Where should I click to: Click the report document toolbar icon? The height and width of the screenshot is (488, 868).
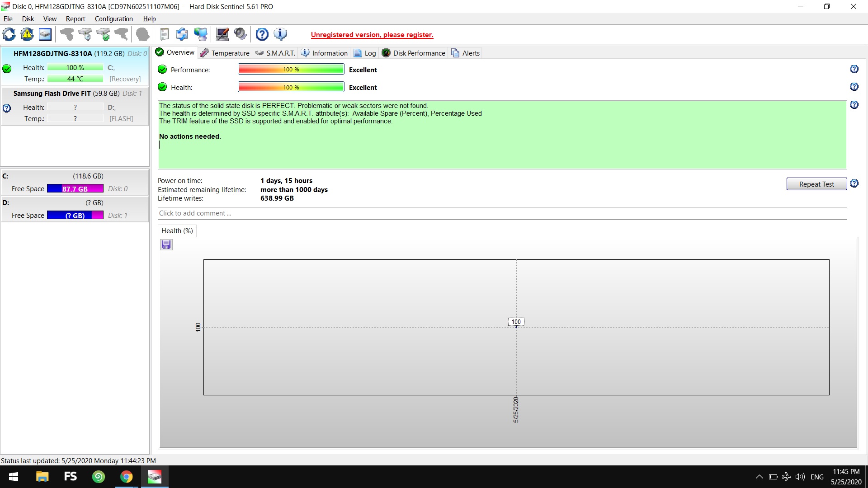pos(165,34)
